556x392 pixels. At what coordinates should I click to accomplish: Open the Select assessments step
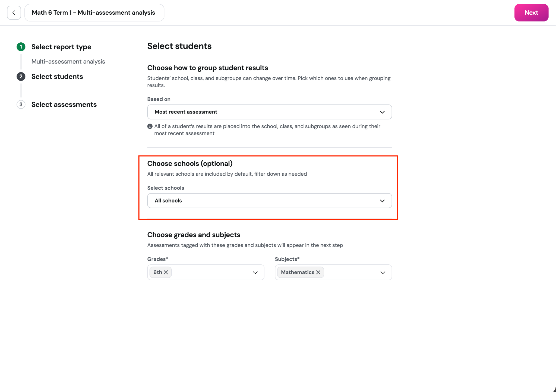pyautogui.click(x=64, y=105)
